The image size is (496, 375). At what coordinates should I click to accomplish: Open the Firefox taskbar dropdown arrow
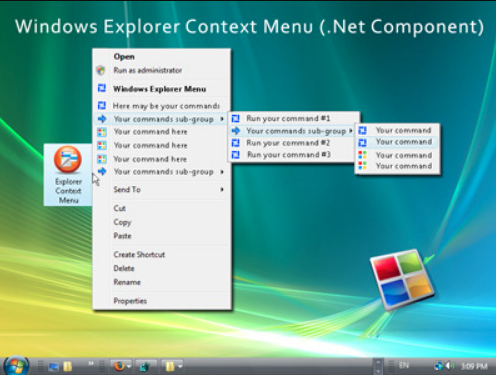point(129,367)
